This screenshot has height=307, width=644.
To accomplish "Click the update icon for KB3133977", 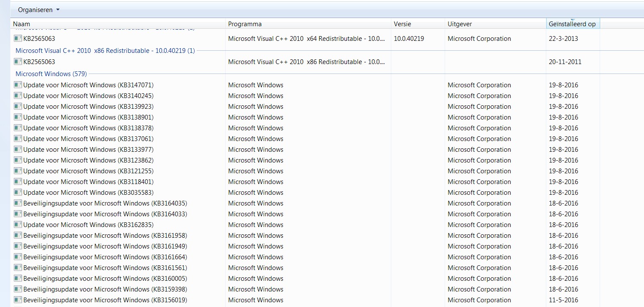I will coord(18,149).
